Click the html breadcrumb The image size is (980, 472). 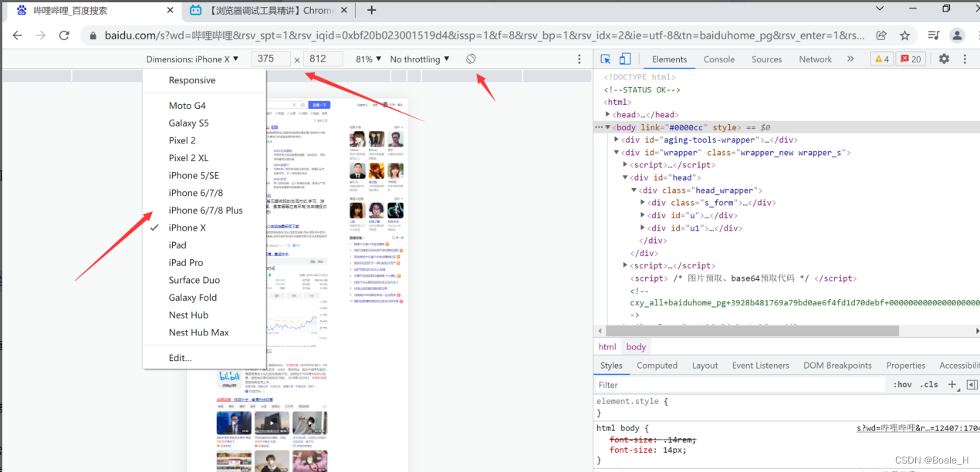607,347
